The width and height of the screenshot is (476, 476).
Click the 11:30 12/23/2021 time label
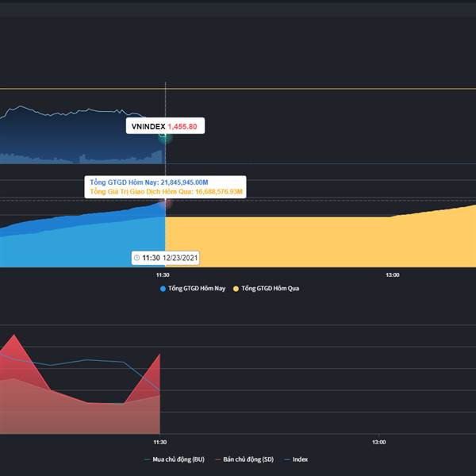coord(166,258)
